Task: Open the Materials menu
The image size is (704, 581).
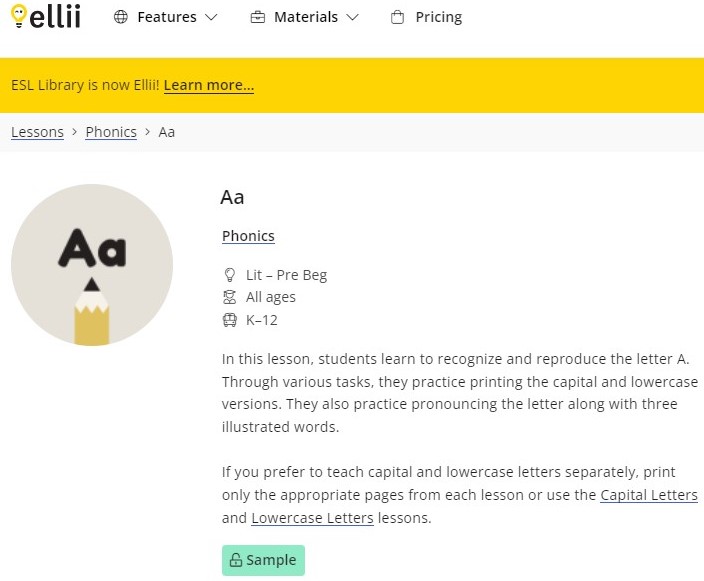Action: pos(305,17)
